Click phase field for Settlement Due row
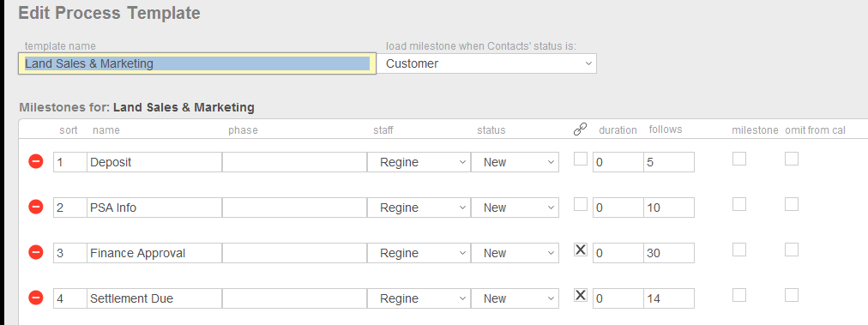Image resolution: width=868 pixels, height=325 pixels. (294, 298)
